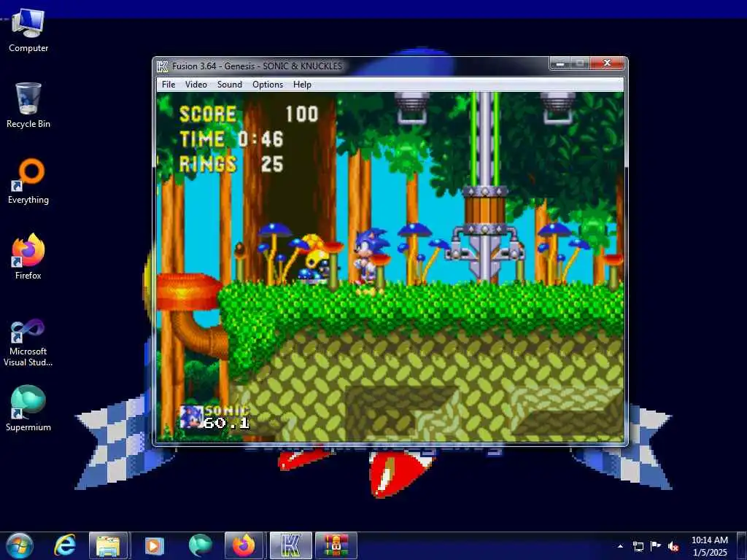
Task: Click the SCORE label in the game
Action: point(208,114)
